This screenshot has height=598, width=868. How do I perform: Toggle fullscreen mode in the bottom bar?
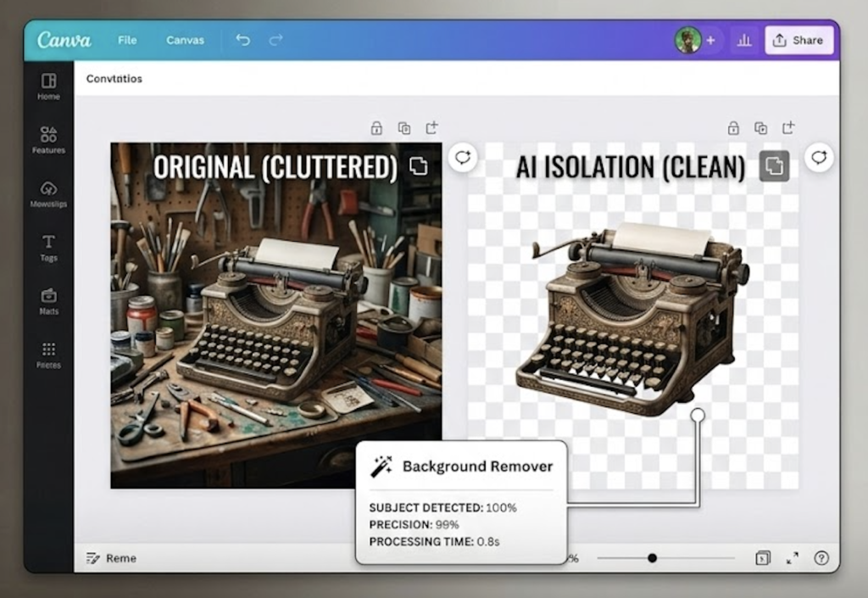coord(793,558)
